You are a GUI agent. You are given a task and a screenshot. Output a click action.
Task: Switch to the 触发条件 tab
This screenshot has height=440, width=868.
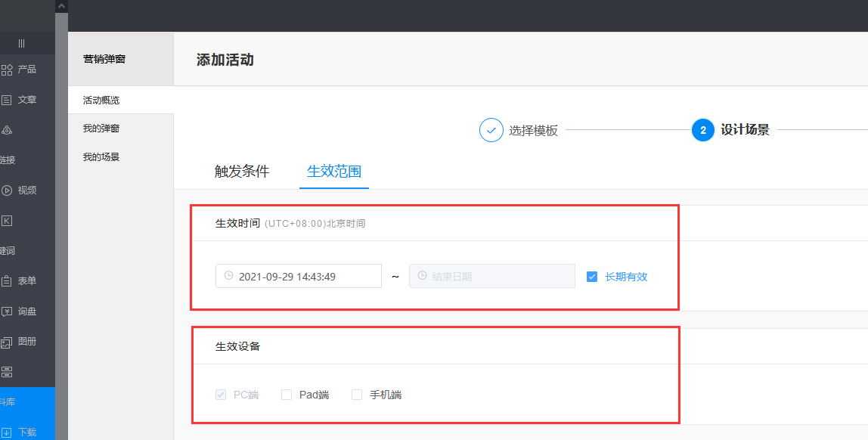point(242,172)
